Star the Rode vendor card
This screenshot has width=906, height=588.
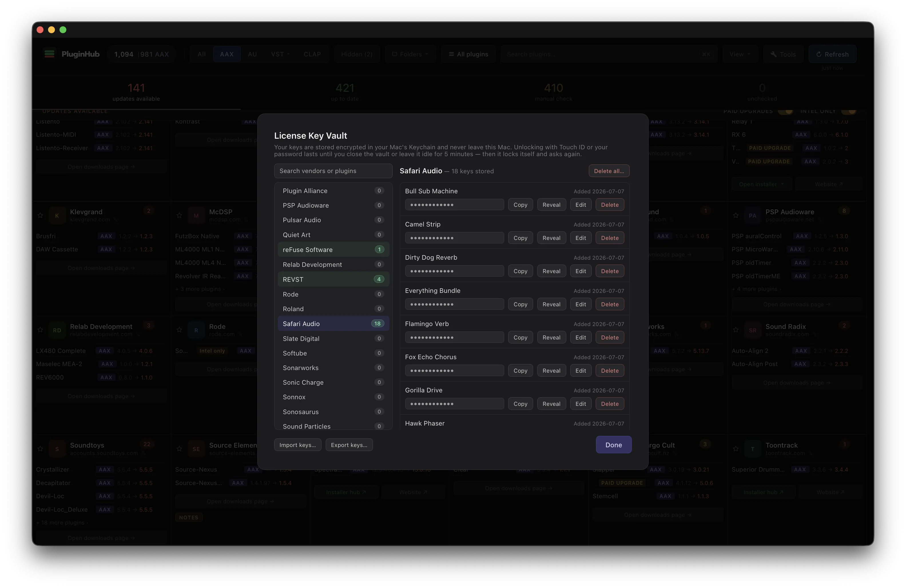(179, 330)
